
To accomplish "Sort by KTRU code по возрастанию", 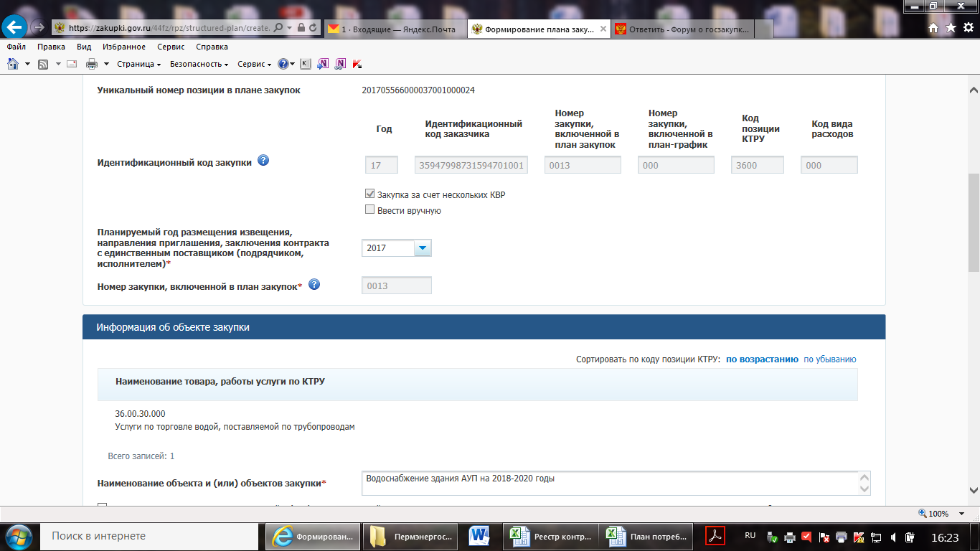I will click(762, 359).
